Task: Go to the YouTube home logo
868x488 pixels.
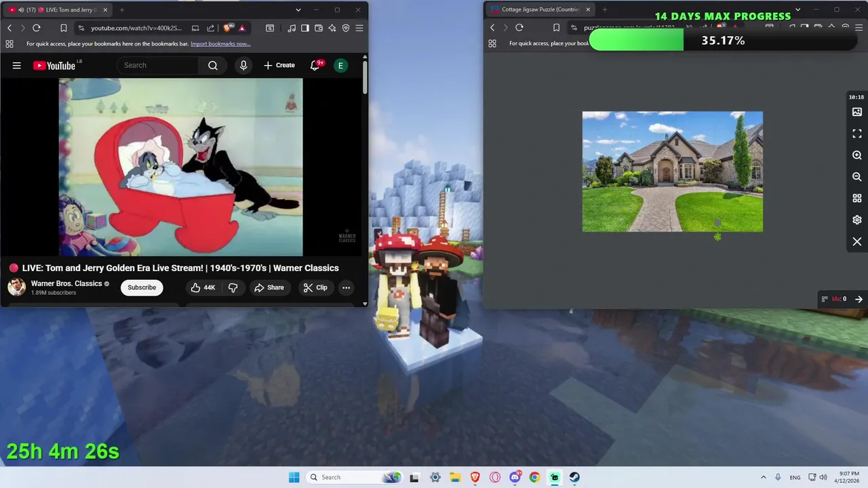Action: (54, 66)
